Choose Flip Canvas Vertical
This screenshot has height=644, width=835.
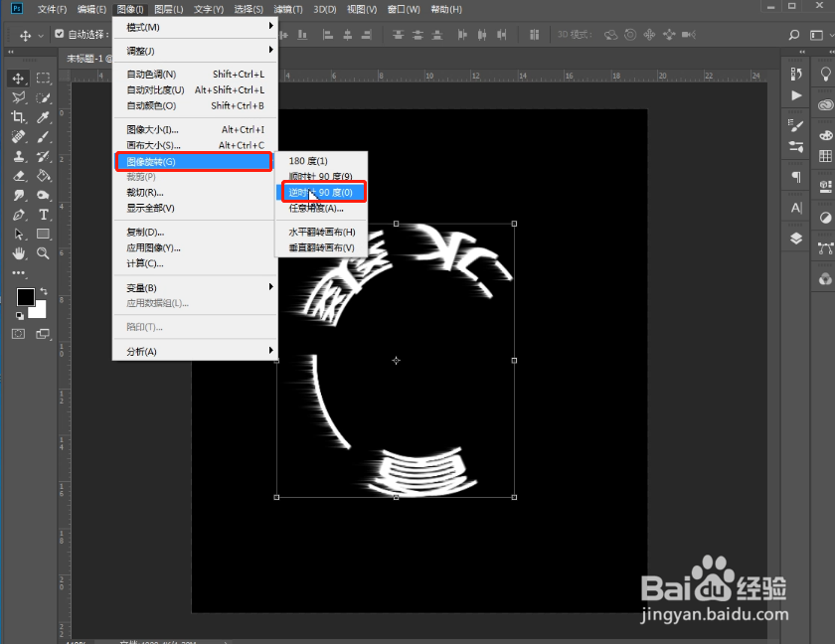tap(321, 247)
